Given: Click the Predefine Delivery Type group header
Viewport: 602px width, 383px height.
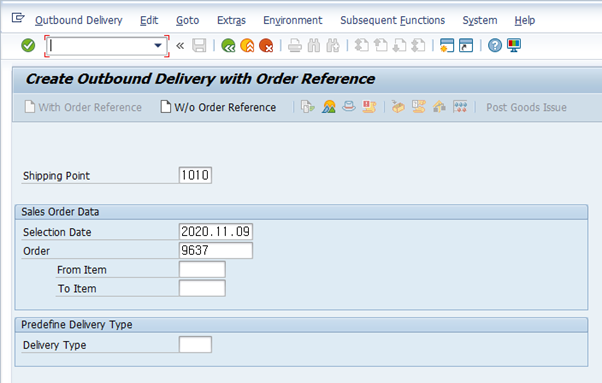Looking at the screenshot, I should [301, 325].
